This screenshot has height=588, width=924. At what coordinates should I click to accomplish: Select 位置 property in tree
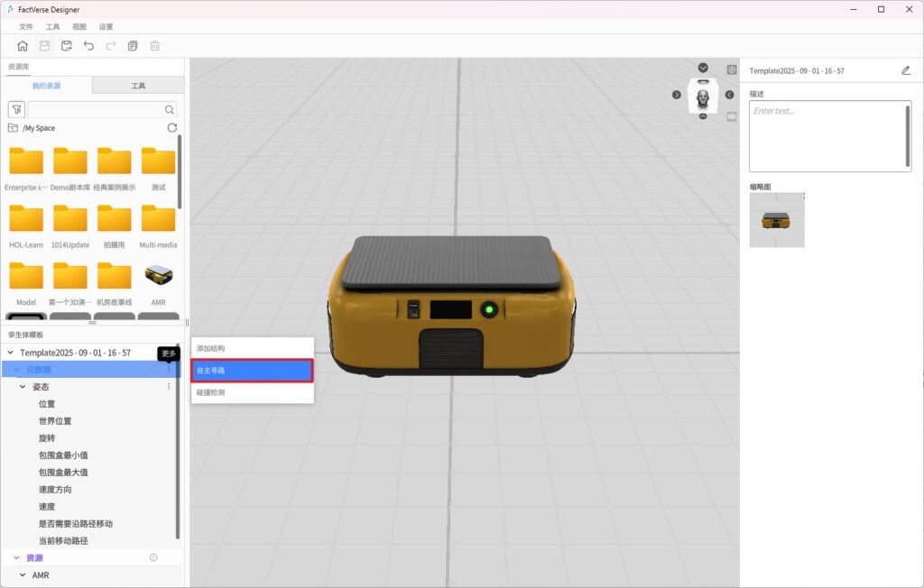tap(47, 404)
